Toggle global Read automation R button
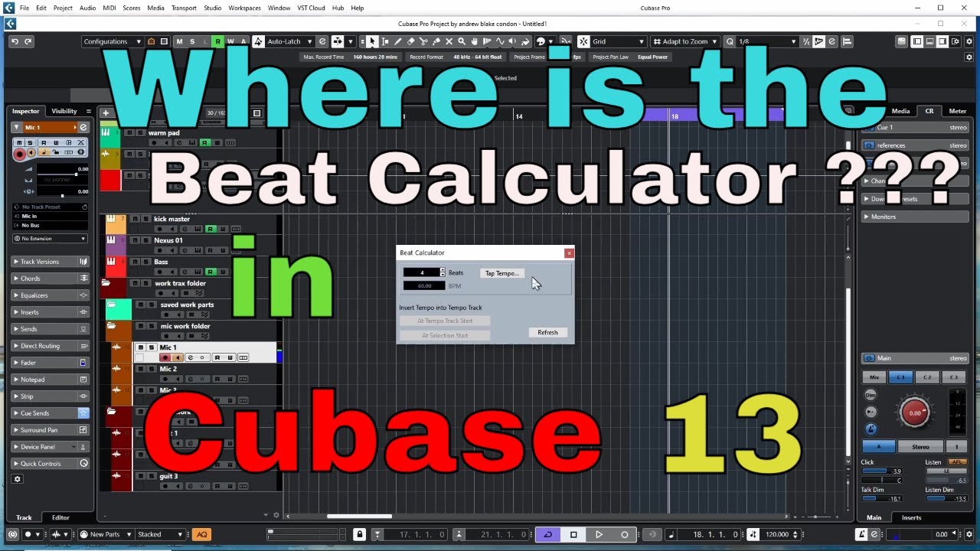The height and width of the screenshot is (551, 980). click(218, 41)
